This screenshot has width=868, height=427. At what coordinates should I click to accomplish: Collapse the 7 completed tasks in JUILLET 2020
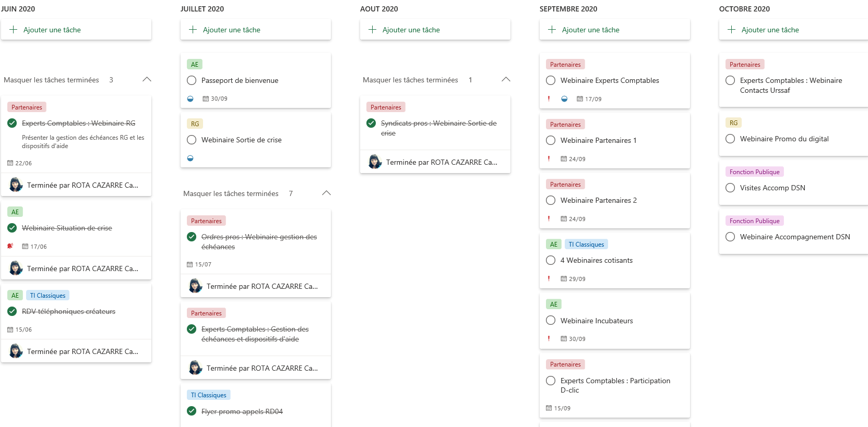point(326,193)
